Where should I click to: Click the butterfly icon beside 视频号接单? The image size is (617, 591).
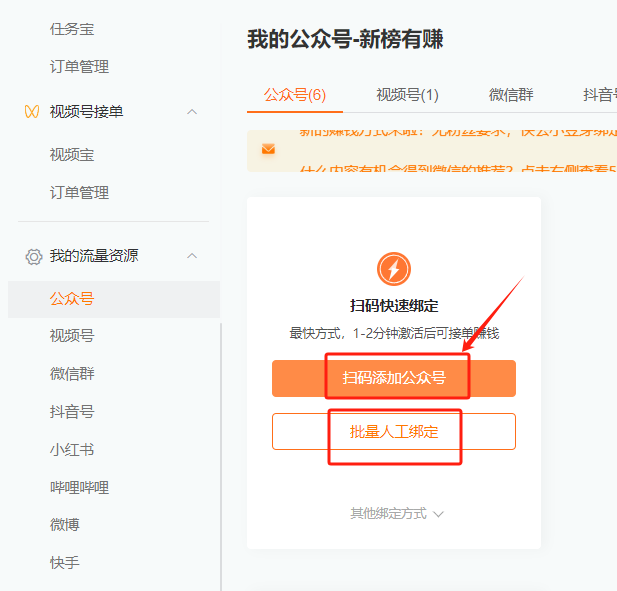click(x=32, y=112)
